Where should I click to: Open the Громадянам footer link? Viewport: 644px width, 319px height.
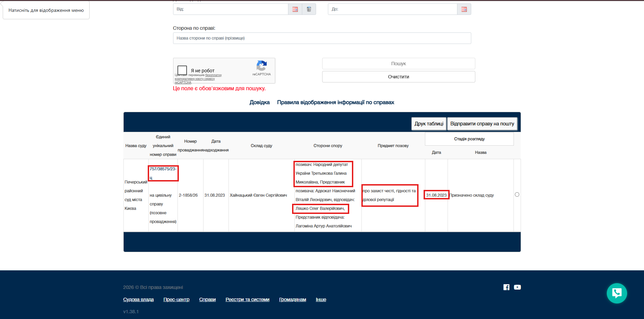pyautogui.click(x=293, y=299)
